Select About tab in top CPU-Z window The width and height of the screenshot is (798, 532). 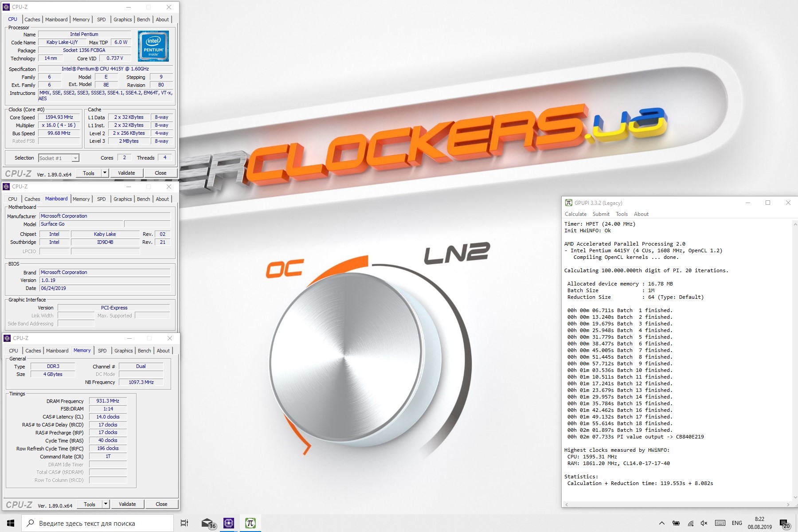(x=162, y=20)
